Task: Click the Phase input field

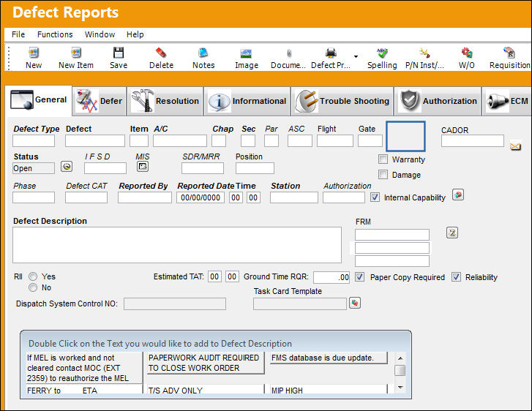Action: [x=34, y=197]
